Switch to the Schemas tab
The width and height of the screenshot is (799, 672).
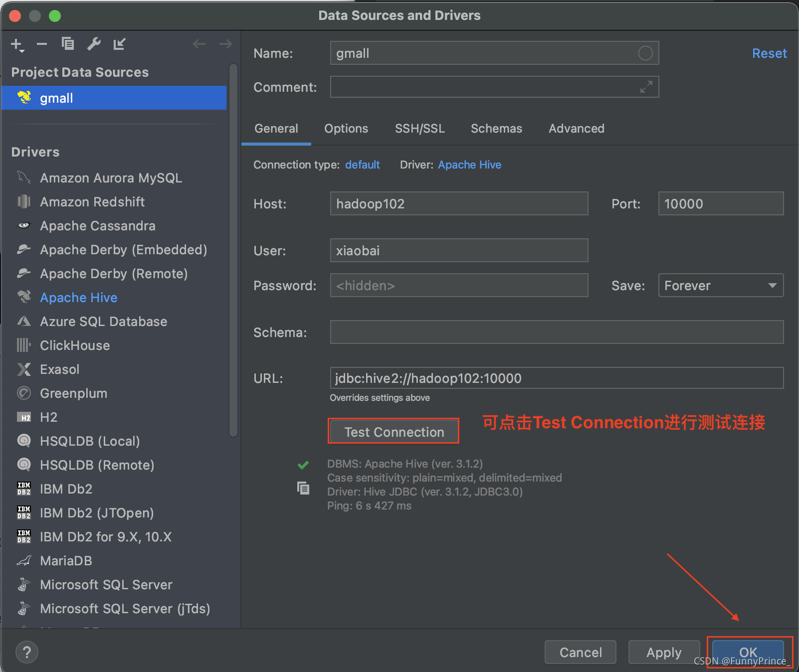click(x=496, y=129)
